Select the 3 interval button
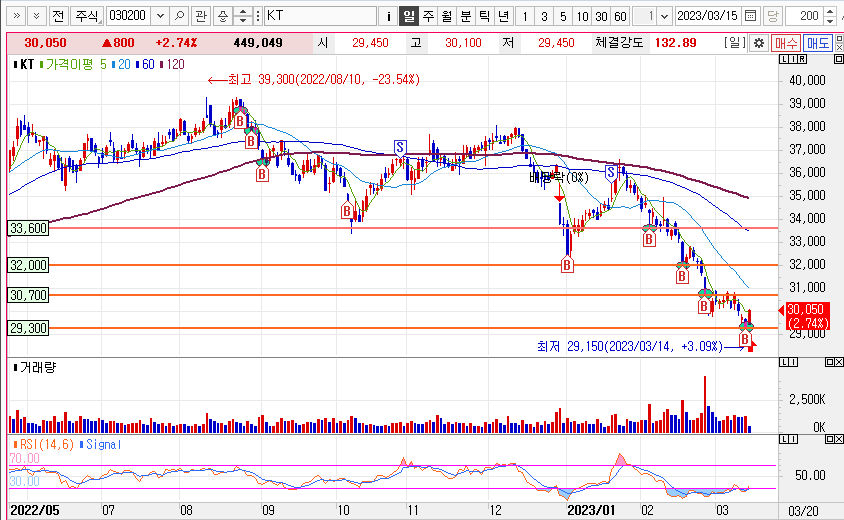Screen dimensions: 844x520 (x=544, y=16)
